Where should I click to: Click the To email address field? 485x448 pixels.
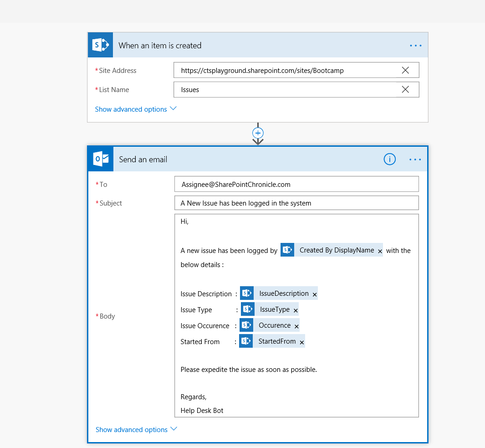[x=296, y=184]
